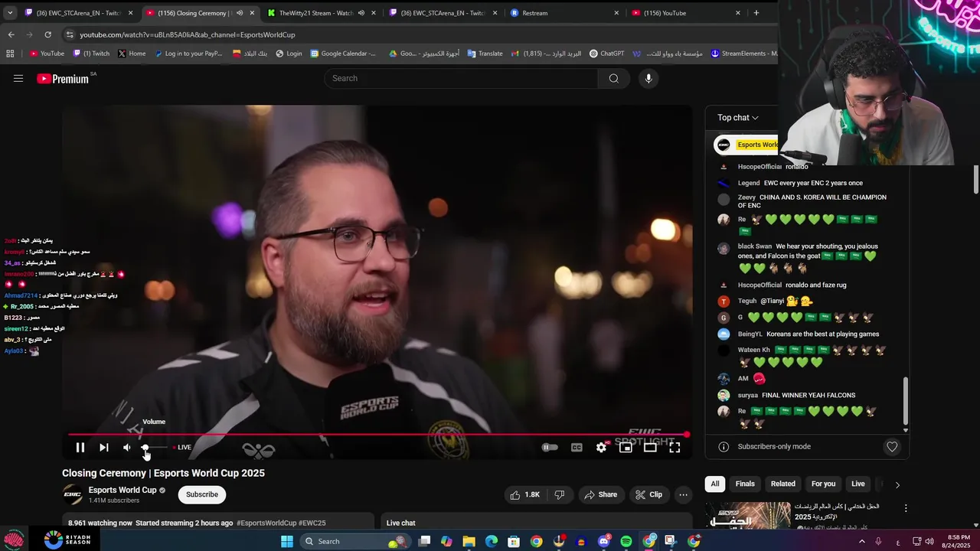
Task: Open tab search dropdown arrow
Action: point(10,13)
